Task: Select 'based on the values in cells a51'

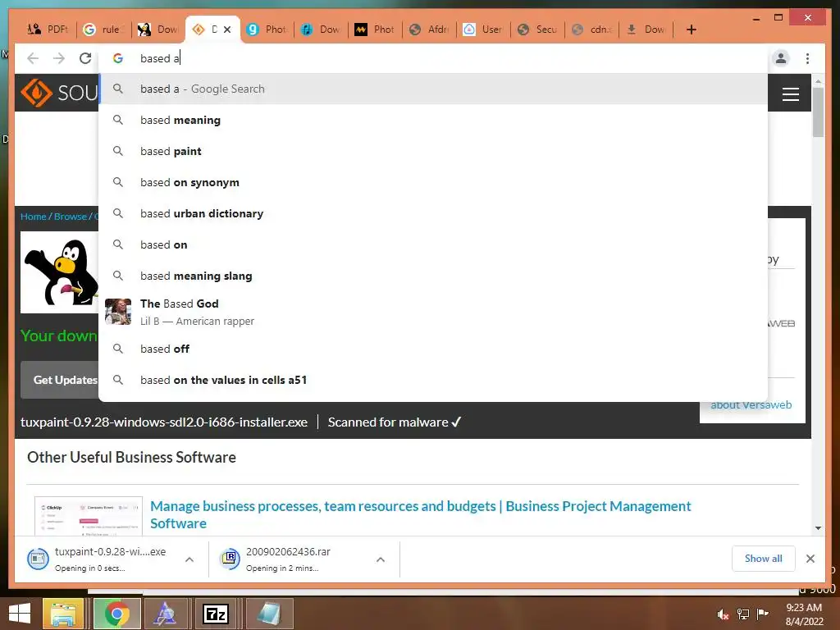Action: tap(433, 380)
